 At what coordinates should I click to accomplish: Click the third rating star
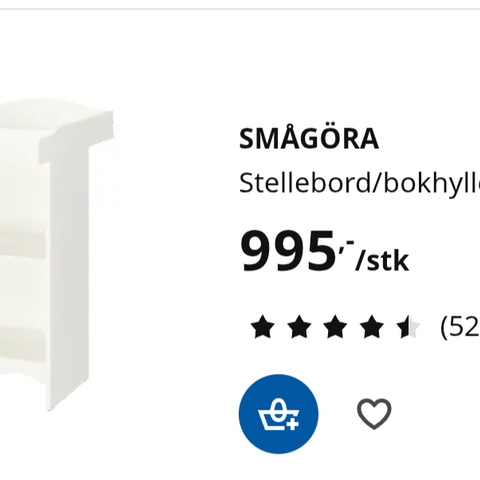(335, 327)
